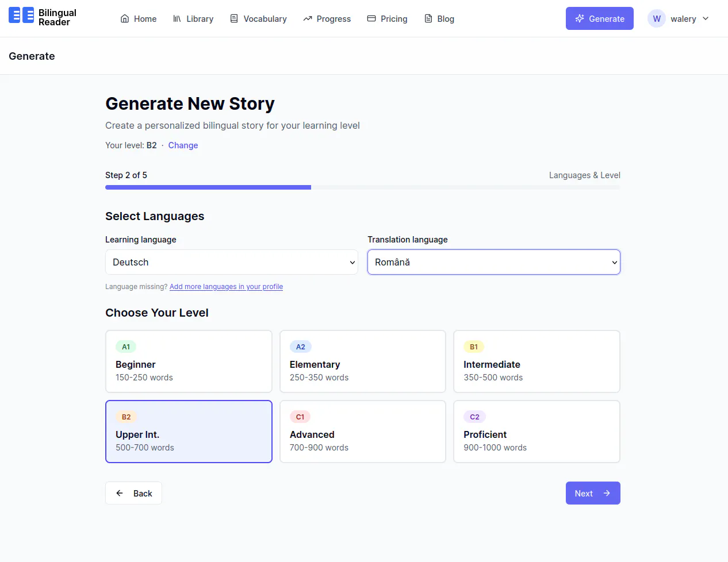The image size is (728, 562).
Task: Click the Change level link
Action: tap(183, 145)
